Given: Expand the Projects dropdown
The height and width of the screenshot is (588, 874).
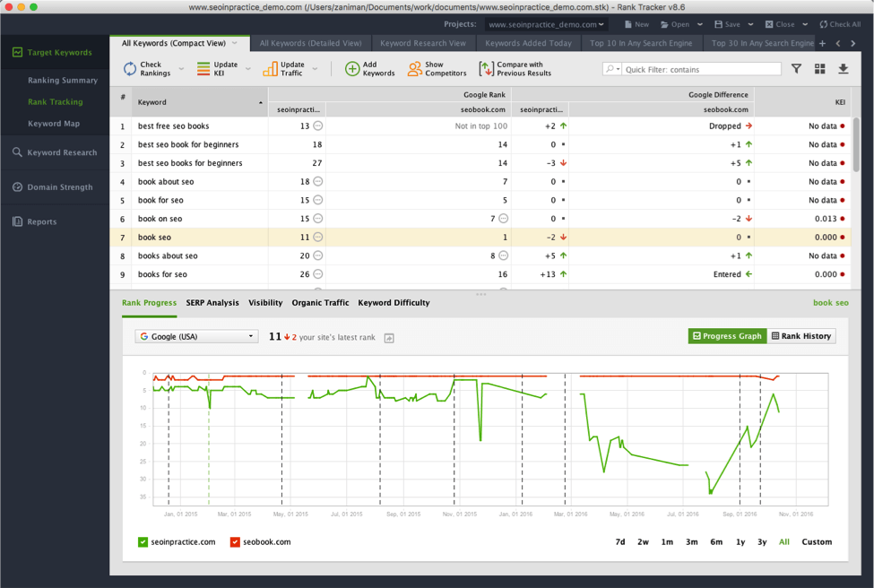Looking at the screenshot, I should click(546, 25).
